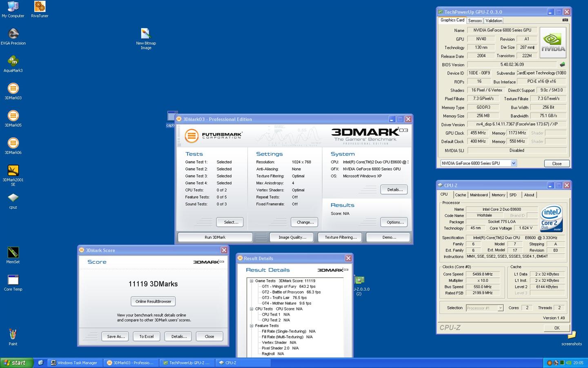588x368 pixels.
Task: Open the Start menu
Action: (x=16, y=363)
